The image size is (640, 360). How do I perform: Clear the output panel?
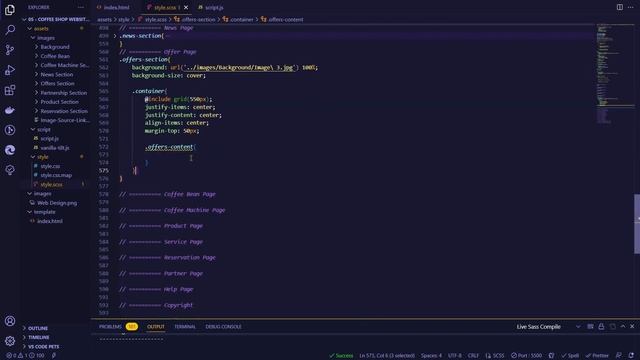[590, 327]
